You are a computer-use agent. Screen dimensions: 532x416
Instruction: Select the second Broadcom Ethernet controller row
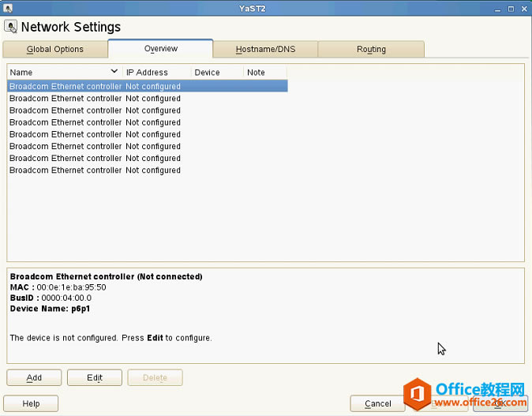coord(148,99)
